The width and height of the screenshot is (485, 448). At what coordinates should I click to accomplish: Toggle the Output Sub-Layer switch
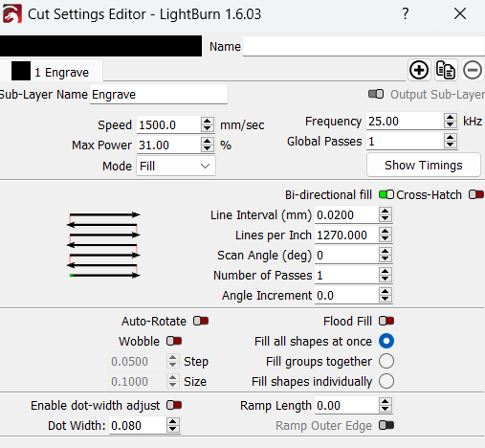point(376,94)
